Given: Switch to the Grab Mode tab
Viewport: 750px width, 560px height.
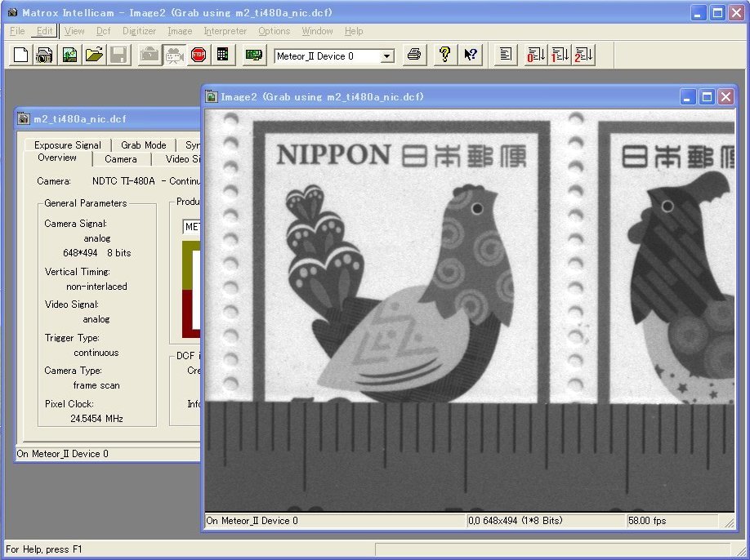Looking at the screenshot, I should [144, 144].
